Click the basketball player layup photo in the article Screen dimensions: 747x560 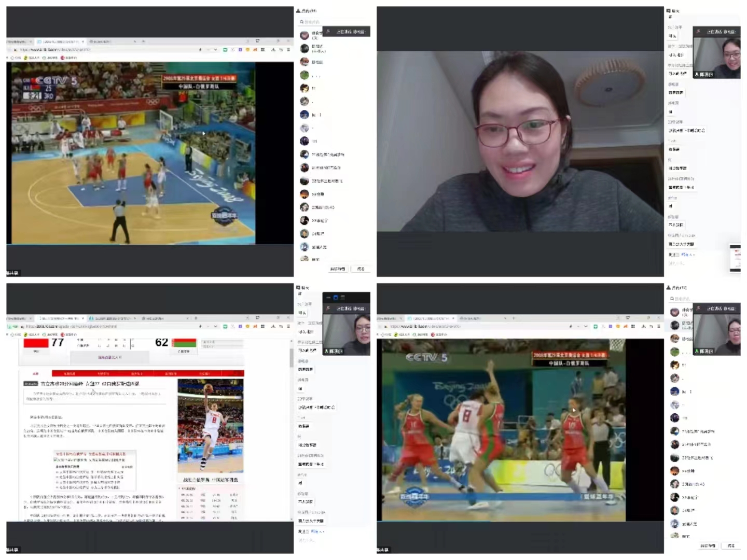pos(210,425)
